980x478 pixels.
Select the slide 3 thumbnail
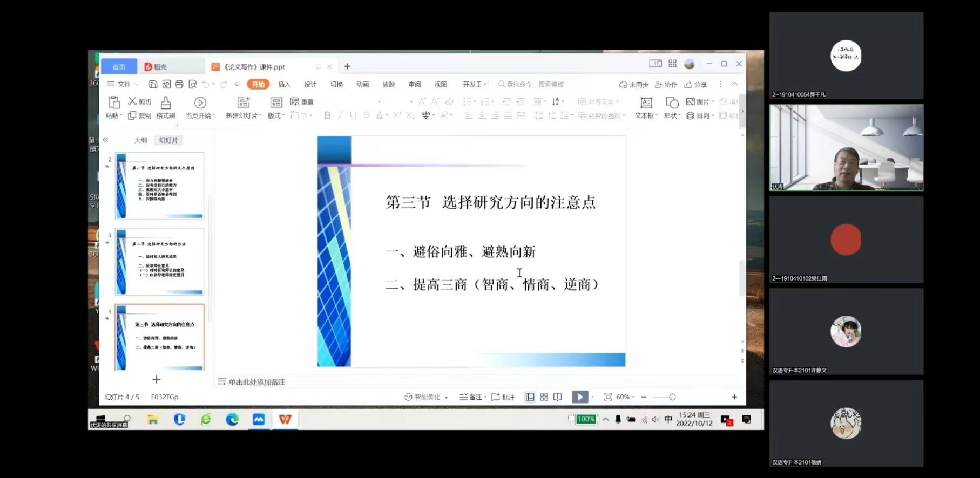click(x=159, y=262)
